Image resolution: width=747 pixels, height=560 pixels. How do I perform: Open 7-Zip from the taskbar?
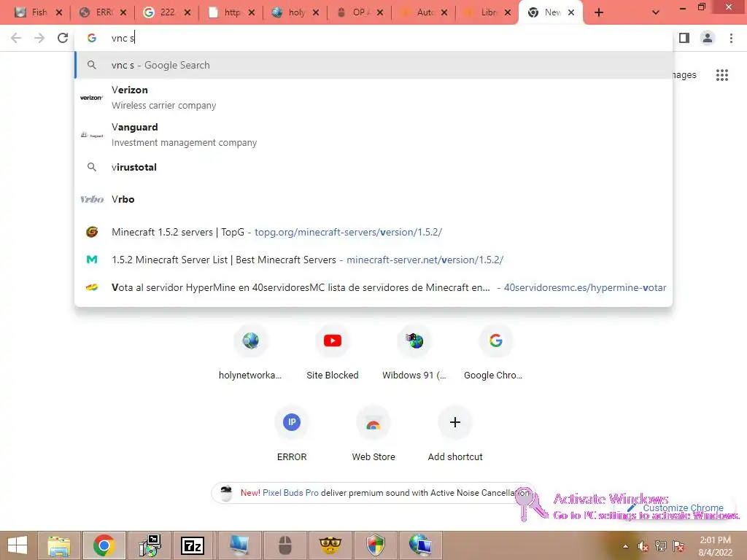tap(193, 545)
